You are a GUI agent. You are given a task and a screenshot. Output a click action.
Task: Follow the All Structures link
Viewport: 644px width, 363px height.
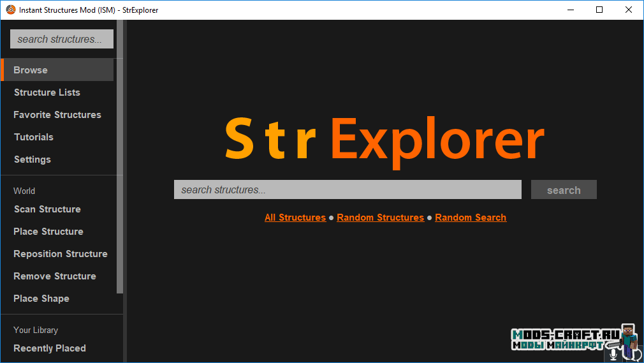[x=295, y=218]
